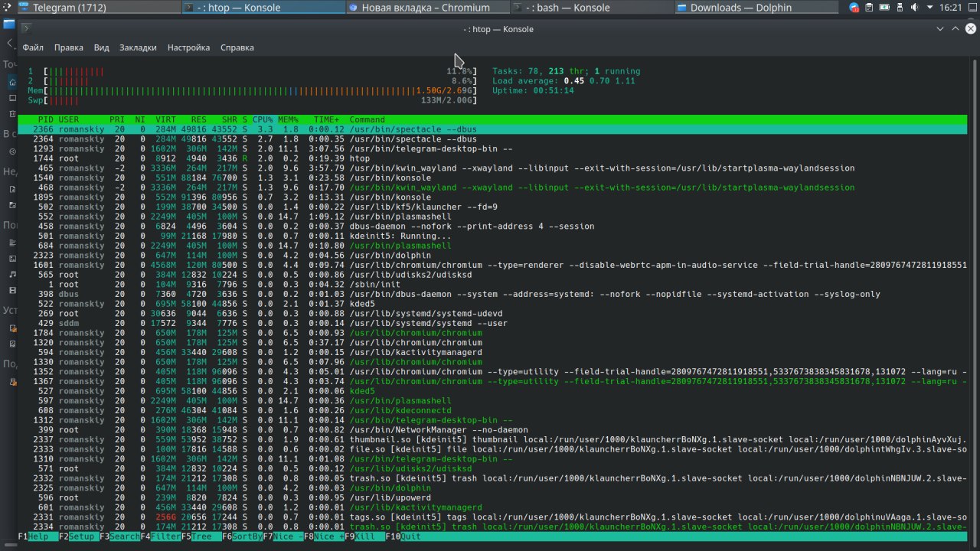
Task: Open the Вид menu
Action: coord(102,47)
